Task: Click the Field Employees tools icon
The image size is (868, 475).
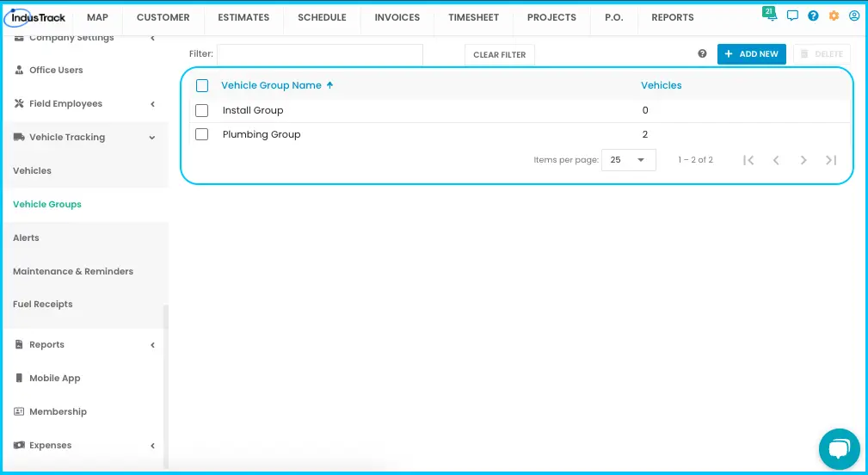Action: [x=19, y=103]
